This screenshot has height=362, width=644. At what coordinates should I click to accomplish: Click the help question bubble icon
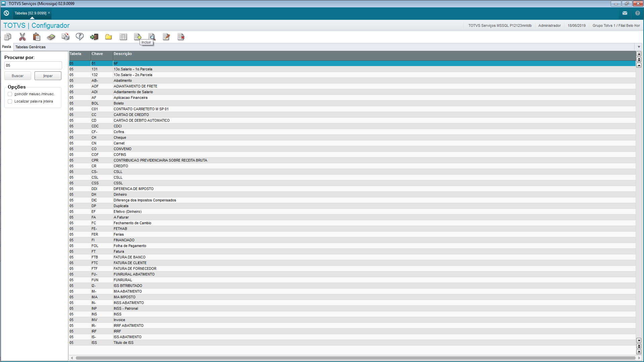79,37
